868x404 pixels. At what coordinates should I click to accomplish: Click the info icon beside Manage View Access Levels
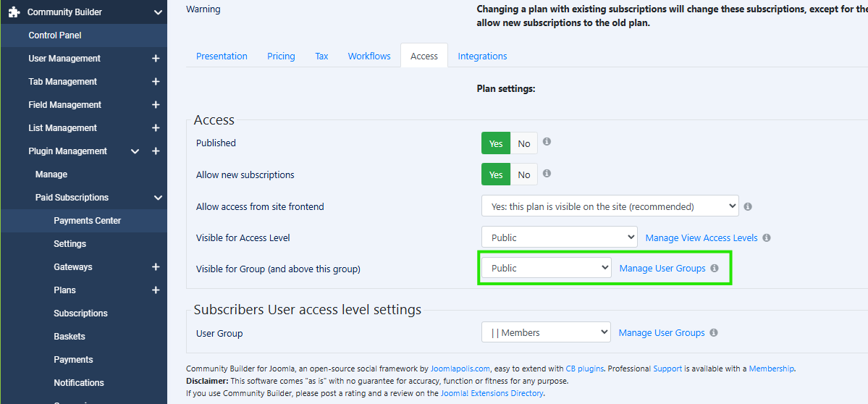767,237
